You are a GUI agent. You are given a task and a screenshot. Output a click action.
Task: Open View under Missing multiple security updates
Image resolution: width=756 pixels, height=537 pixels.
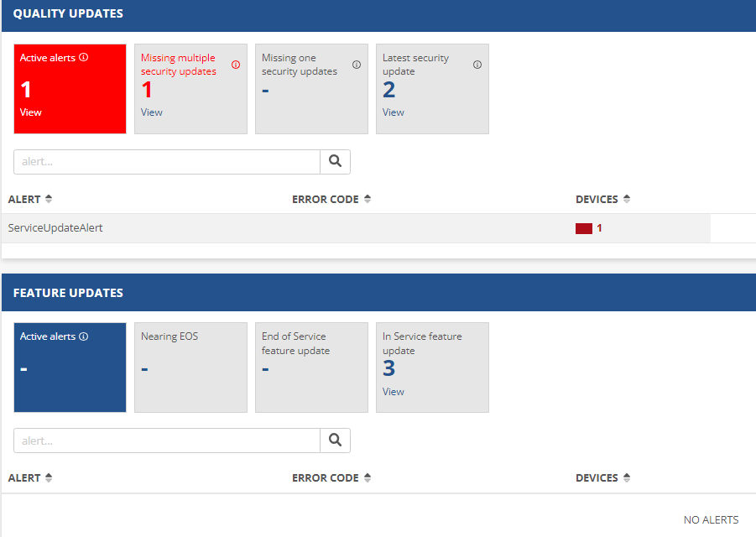[x=152, y=112]
